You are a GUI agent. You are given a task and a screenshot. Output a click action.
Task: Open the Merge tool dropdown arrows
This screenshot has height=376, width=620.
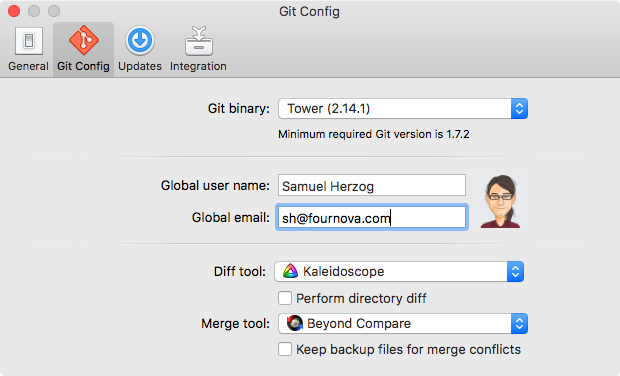click(519, 323)
